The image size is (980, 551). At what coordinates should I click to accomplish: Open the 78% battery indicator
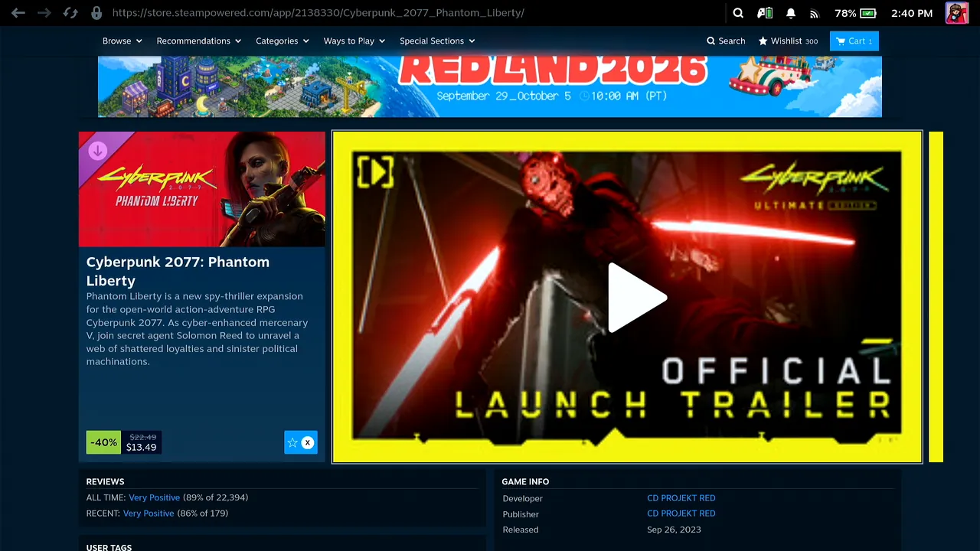(855, 13)
